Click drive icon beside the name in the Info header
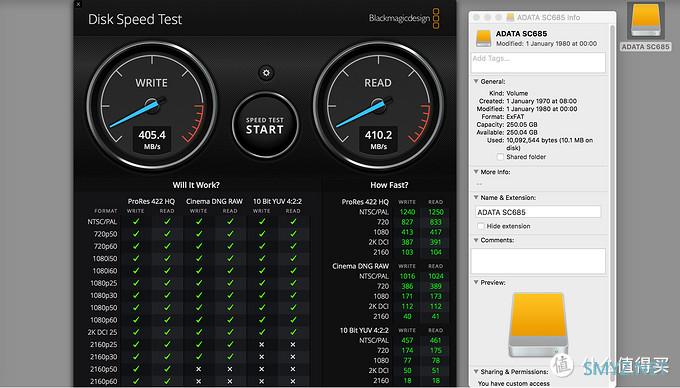680x388 pixels. point(484,38)
